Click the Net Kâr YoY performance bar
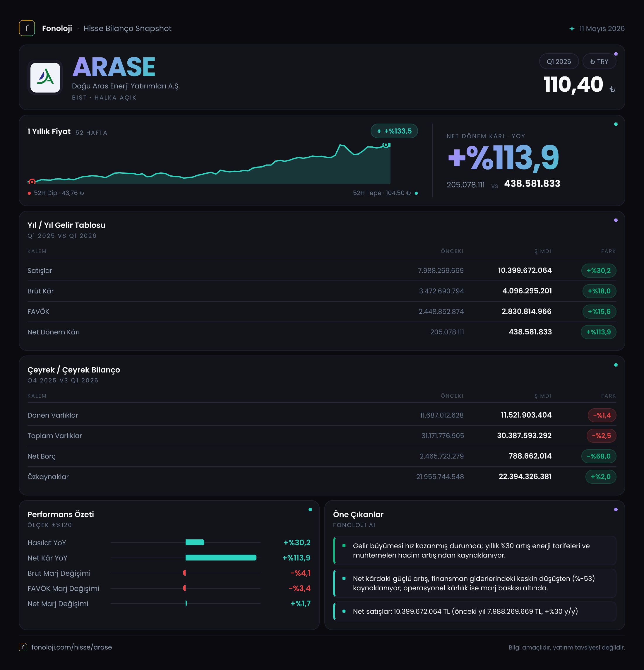 [x=221, y=558]
